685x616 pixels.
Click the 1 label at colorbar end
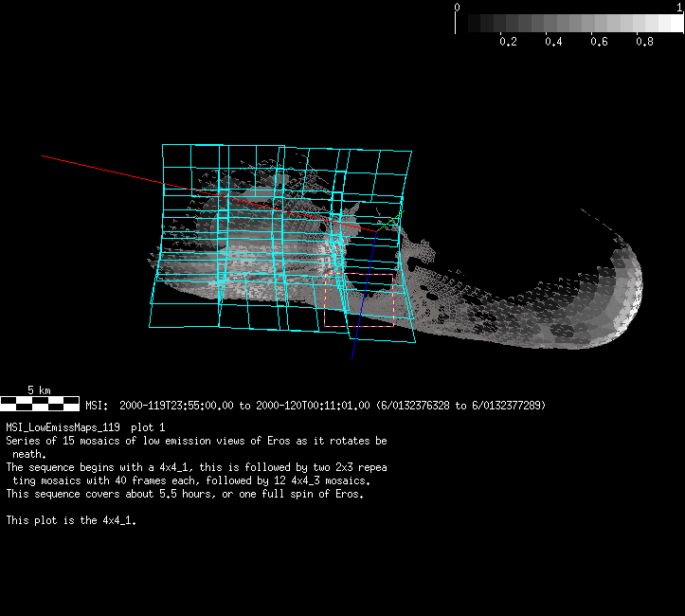click(x=679, y=7)
